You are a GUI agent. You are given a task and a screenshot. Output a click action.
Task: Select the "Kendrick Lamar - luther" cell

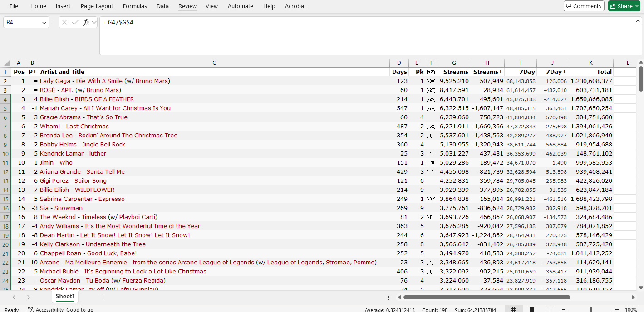coord(214,154)
